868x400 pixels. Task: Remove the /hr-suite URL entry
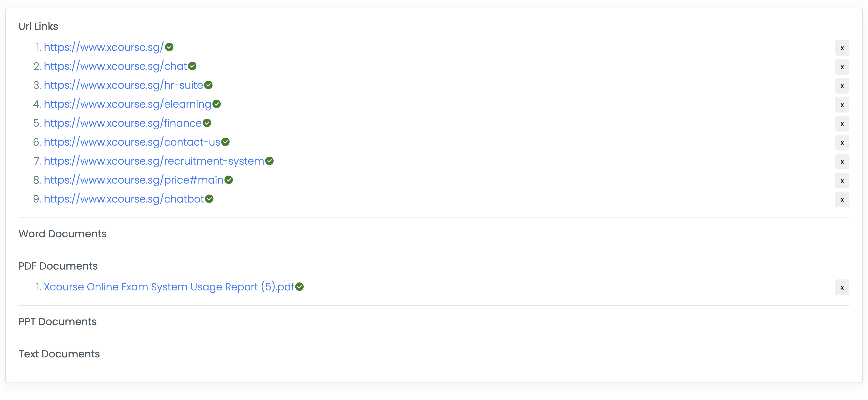[x=842, y=86]
